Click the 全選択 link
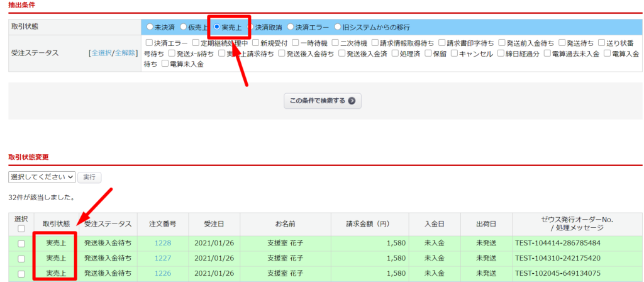 pyautogui.click(x=101, y=53)
